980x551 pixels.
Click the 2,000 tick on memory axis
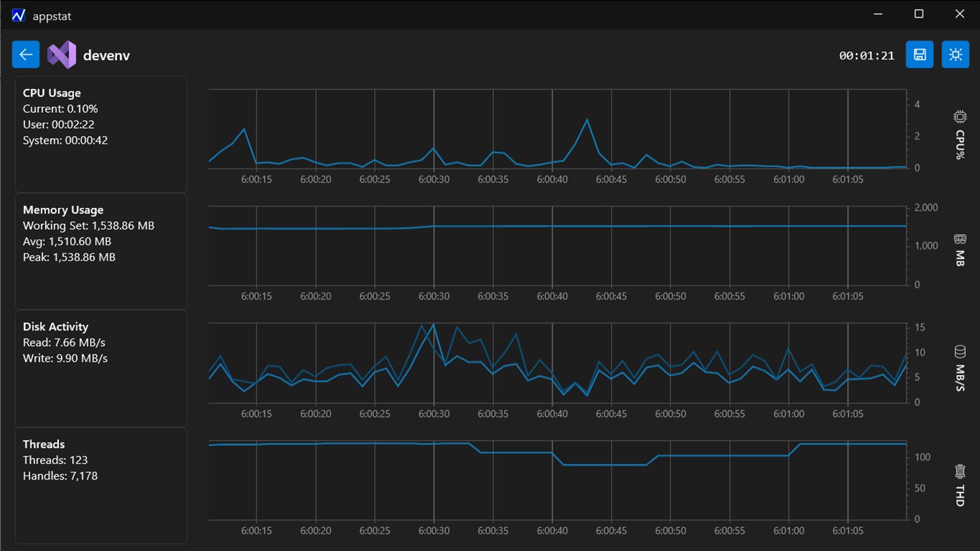coord(925,208)
